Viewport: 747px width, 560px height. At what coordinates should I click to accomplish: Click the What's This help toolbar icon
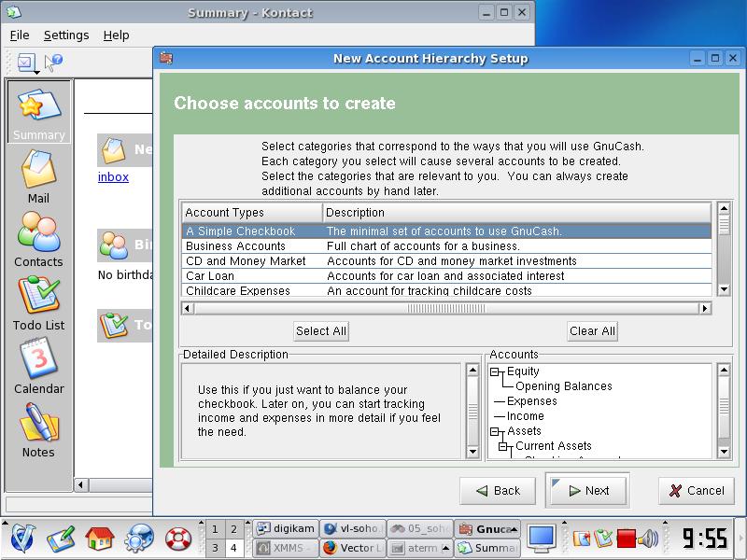(x=53, y=63)
